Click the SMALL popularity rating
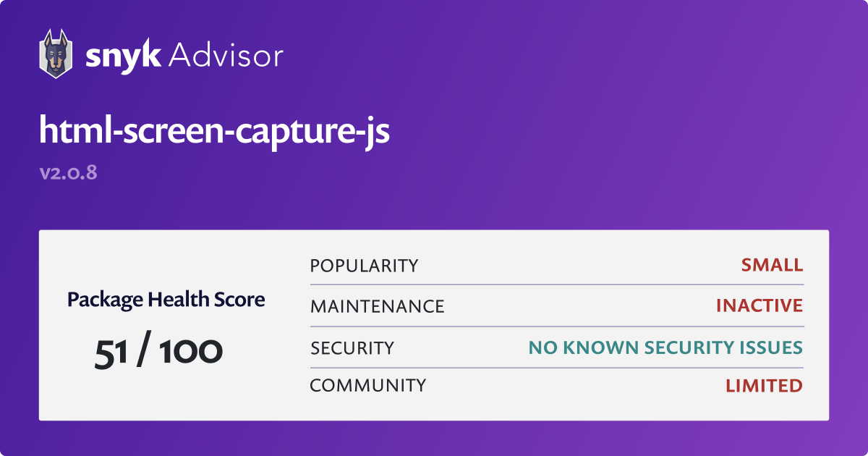This screenshot has width=868, height=456. pyautogui.click(x=771, y=265)
